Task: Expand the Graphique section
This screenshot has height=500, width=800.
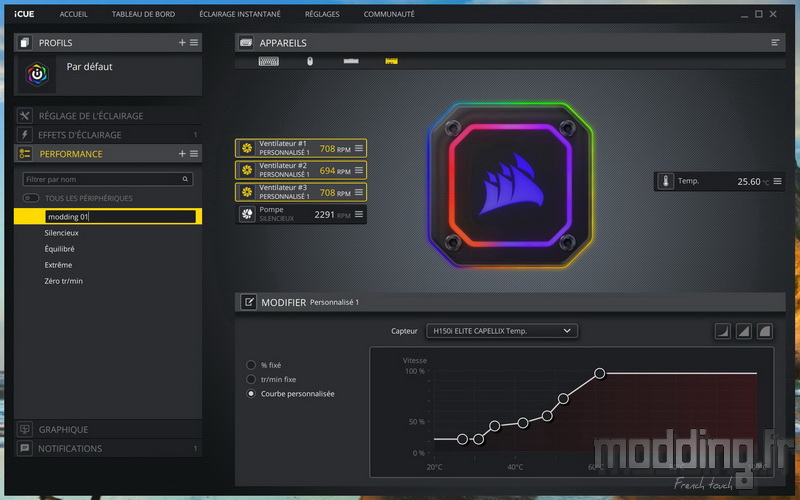Action: pyautogui.click(x=108, y=430)
